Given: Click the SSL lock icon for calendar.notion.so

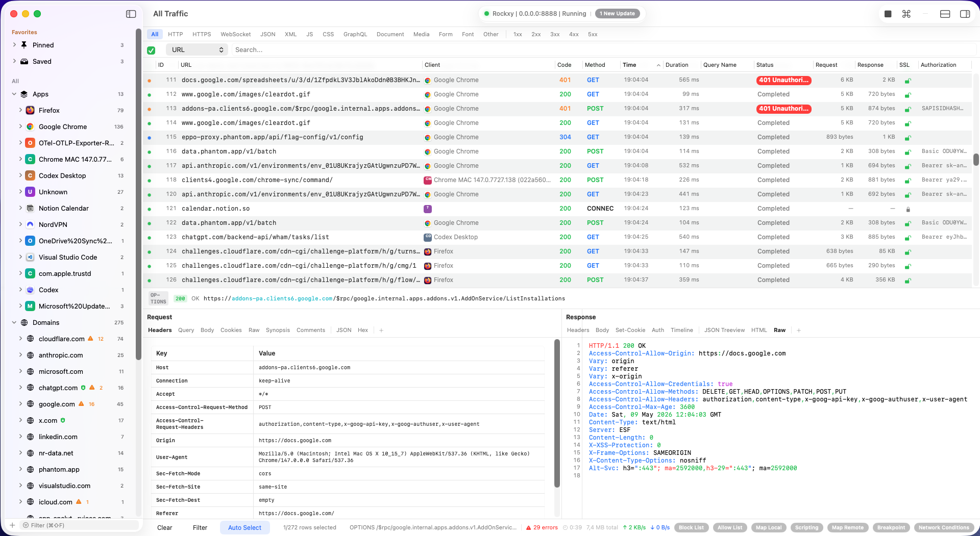Looking at the screenshot, I should [x=908, y=209].
